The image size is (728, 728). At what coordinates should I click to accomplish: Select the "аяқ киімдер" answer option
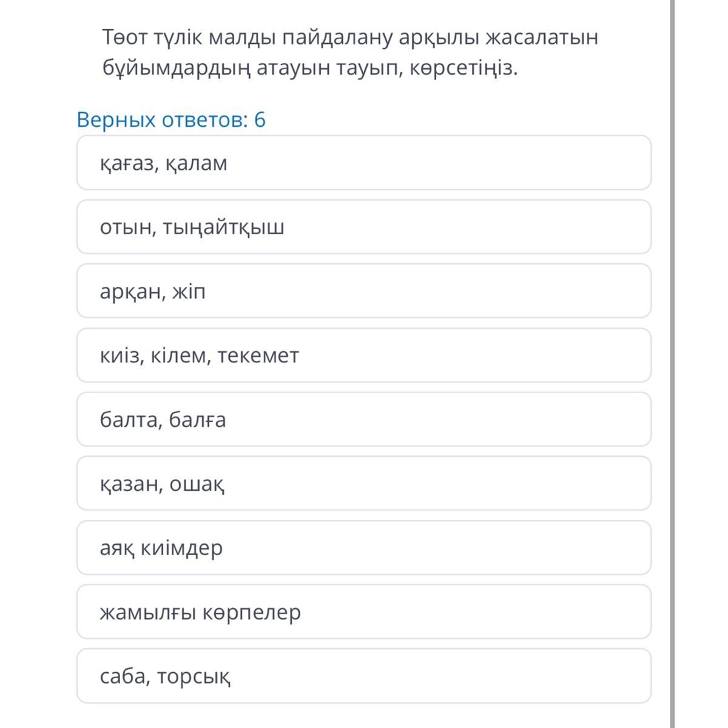(x=363, y=548)
